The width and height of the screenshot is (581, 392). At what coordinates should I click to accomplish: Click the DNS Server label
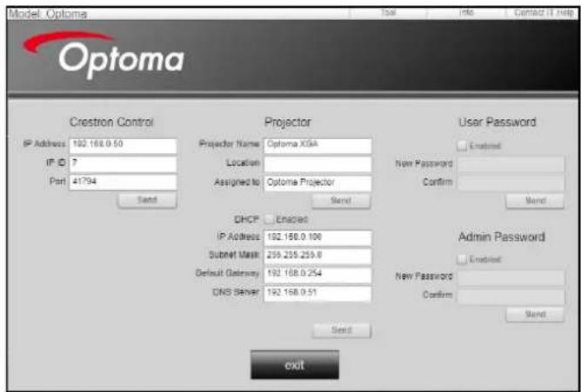pyautogui.click(x=236, y=292)
